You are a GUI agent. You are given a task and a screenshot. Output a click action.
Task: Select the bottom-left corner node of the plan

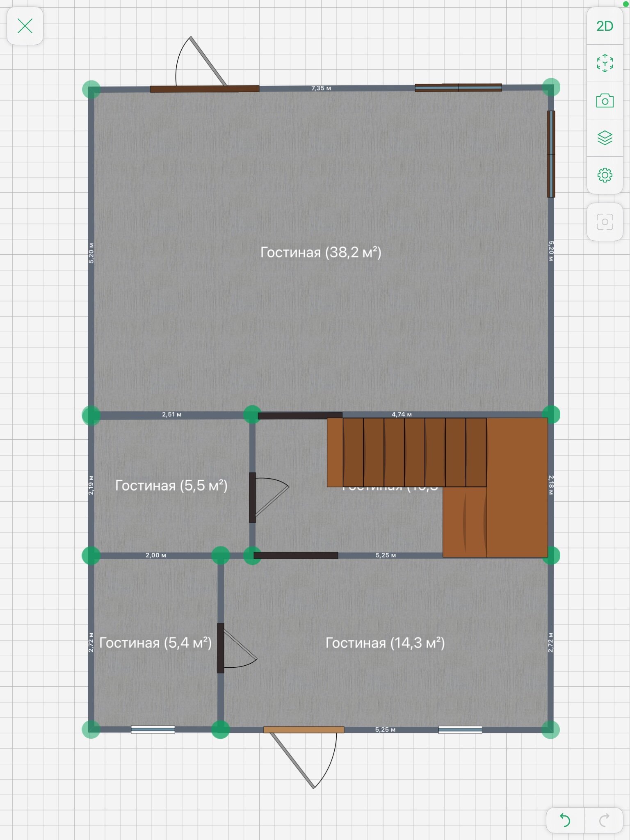(91, 729)
